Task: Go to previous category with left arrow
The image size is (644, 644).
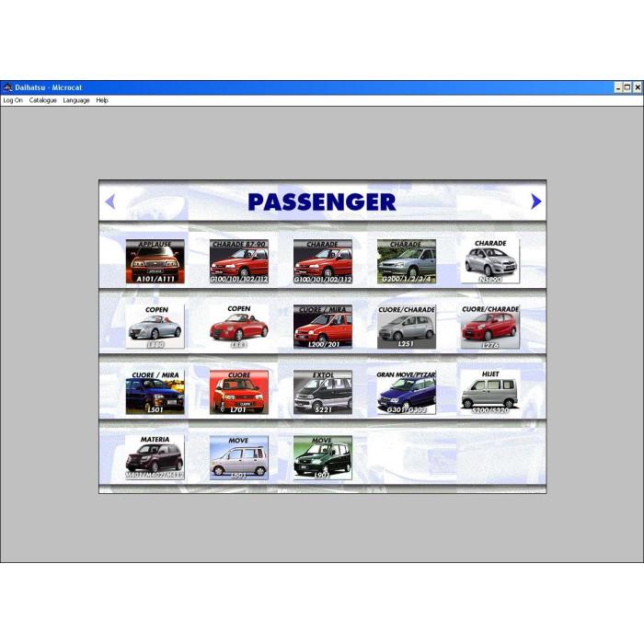Action: click(x=110, y=201)
